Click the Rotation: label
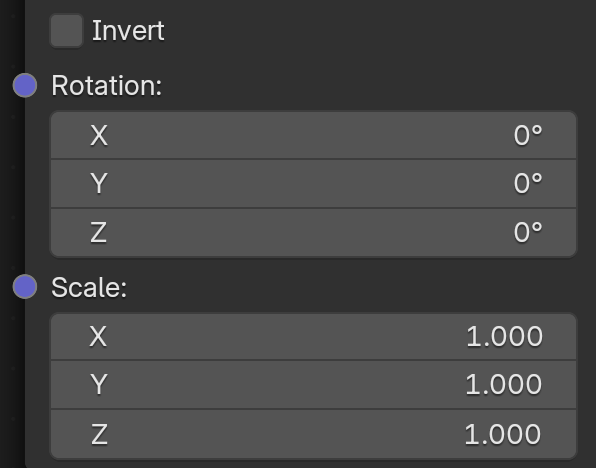The width and height of the screenshot is (596, 468). tap(107, 86)
